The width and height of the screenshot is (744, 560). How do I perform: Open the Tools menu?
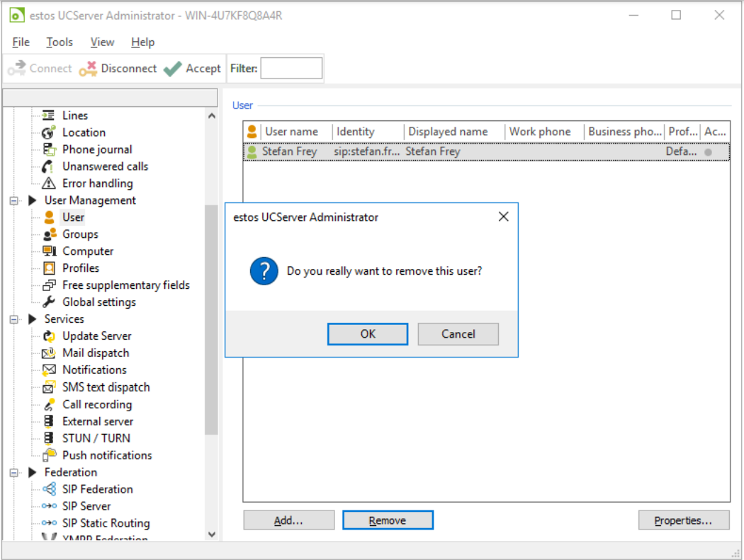[60, 42]
